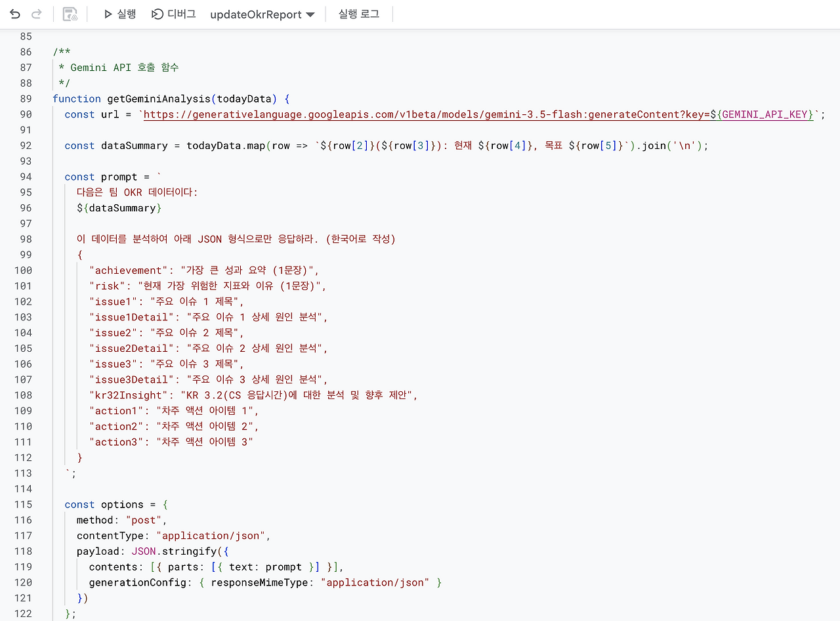Click the "issue2" key on line 104
The image size is (840, 621).
[x=113, y=333]
